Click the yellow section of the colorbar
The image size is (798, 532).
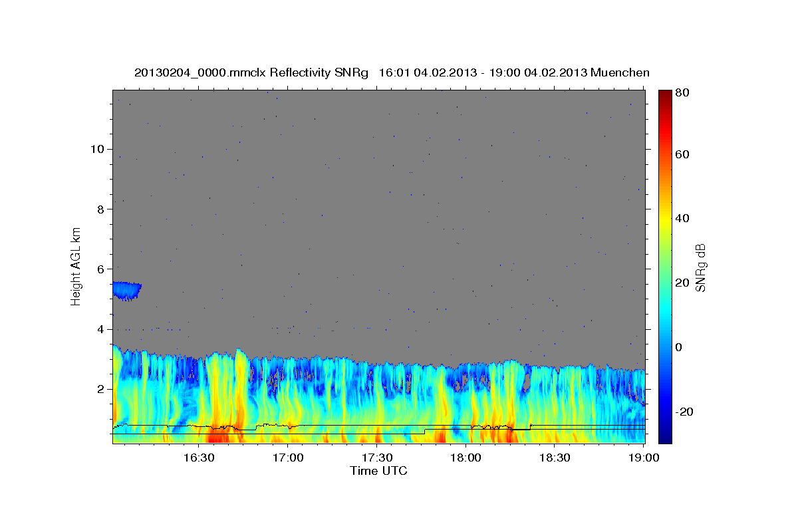click(664, 219)
